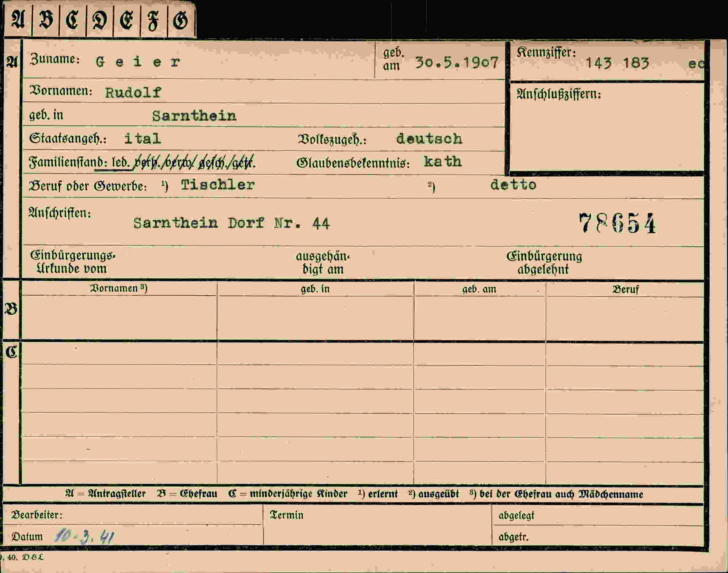Click address 'Sarnthein Dorf Nr. 44'
728x573 pixels.
tap(232, 223)
